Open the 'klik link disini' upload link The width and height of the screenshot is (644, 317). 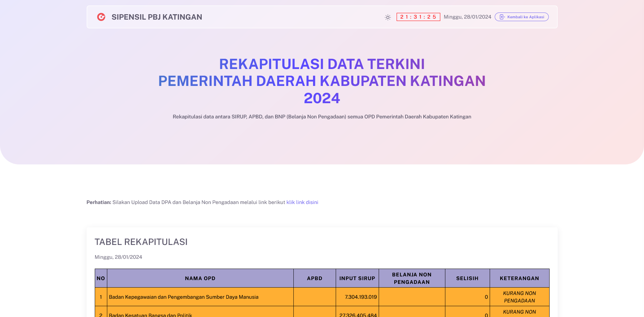pos(302,202)
